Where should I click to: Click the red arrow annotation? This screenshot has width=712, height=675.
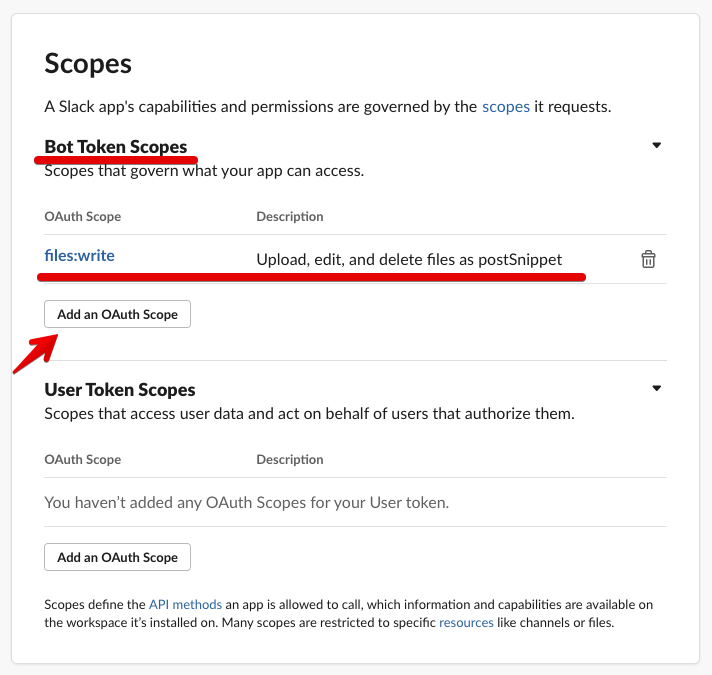(35, 354)
